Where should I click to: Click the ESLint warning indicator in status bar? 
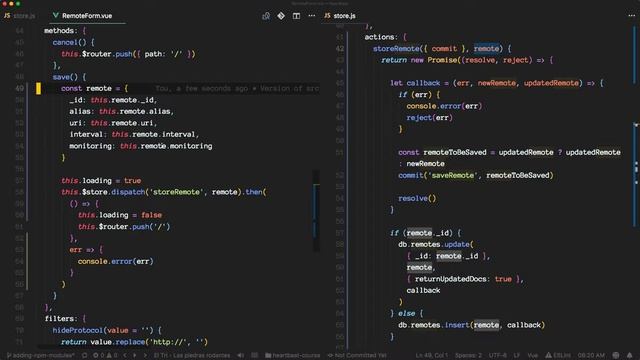[558, 356]
